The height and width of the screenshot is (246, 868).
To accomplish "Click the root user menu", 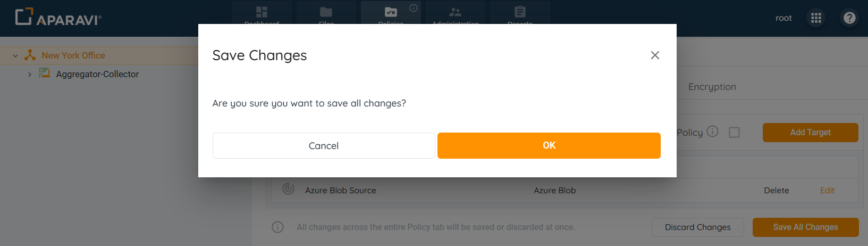I will pyautogui.click(x=783, y=18).
